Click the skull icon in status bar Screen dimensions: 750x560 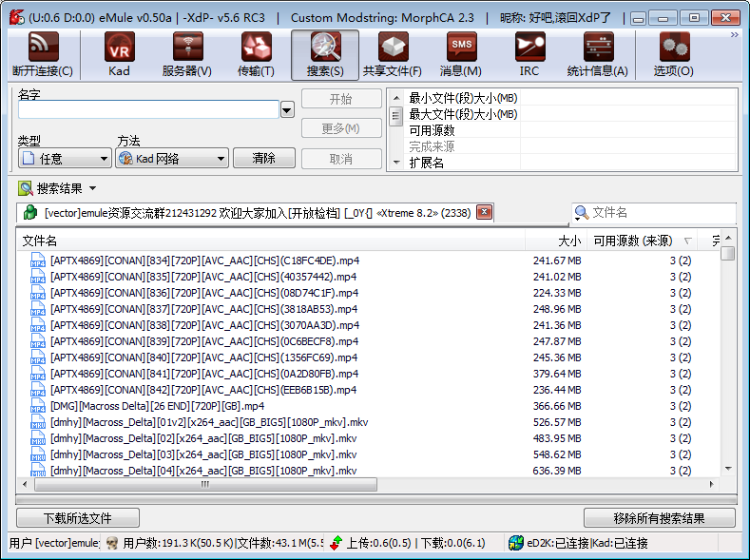tap(112, 543)
